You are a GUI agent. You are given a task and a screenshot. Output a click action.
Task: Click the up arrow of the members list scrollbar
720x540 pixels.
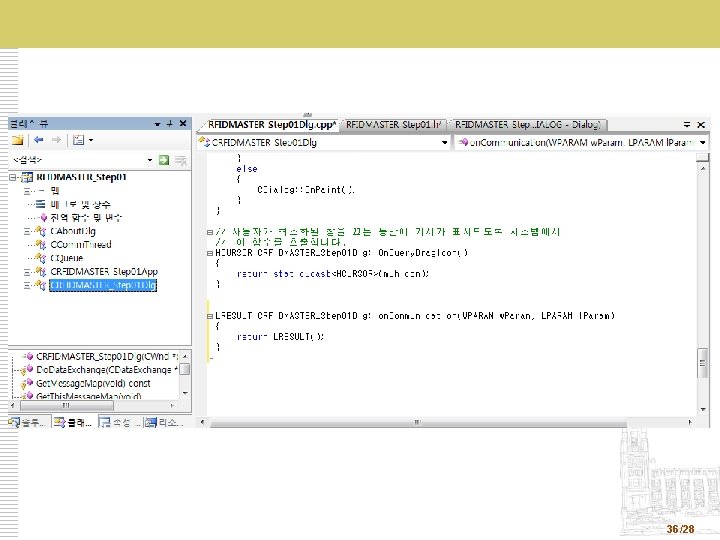click(x=185, y=356)
